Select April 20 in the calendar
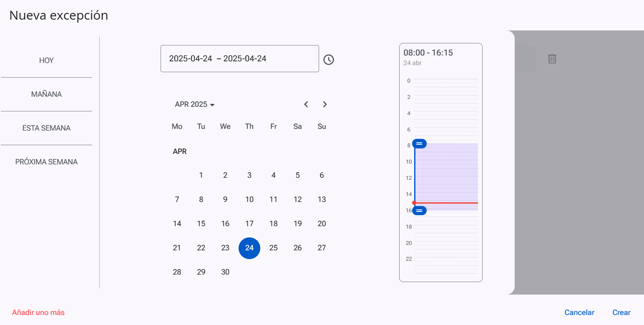644x325 pixels. click(x=322, y=224)
